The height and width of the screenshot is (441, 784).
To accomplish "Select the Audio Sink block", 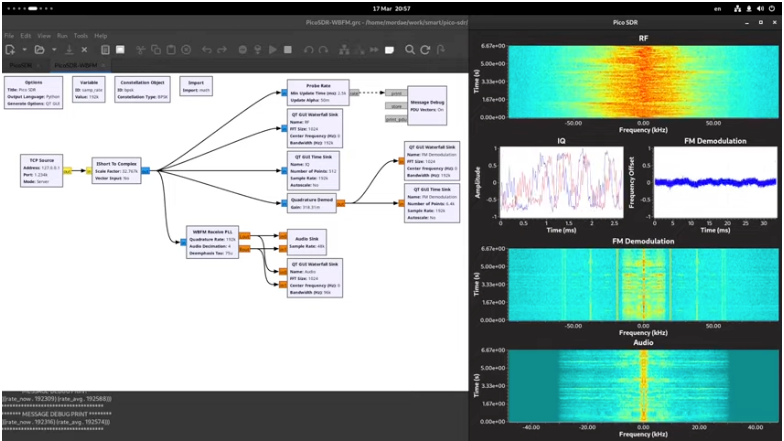I will click(306, 242).
